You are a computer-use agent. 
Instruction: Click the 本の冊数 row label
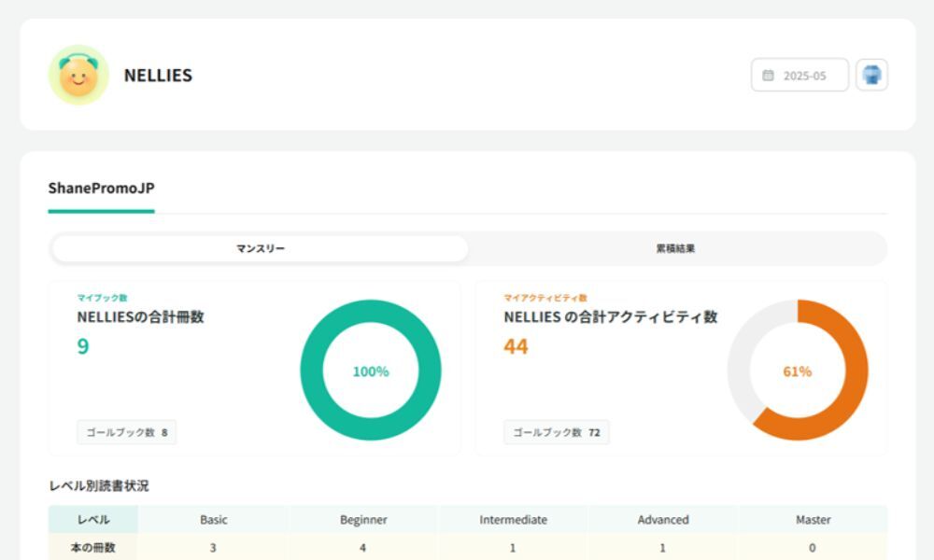[93, 548]
